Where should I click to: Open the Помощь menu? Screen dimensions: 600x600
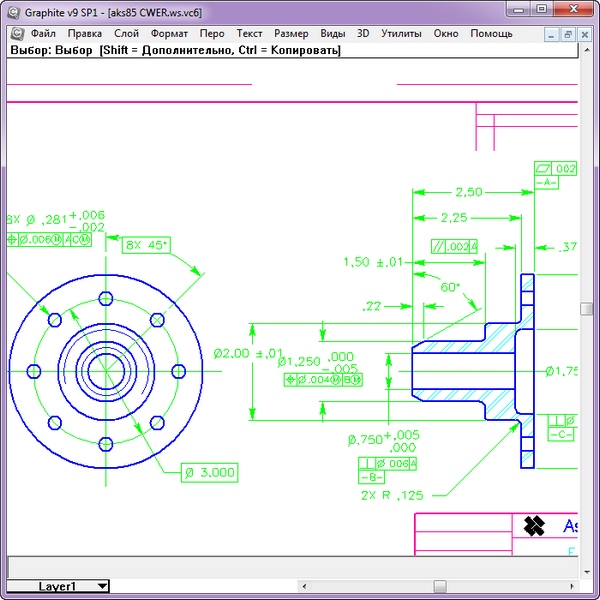(x=491, y=33)
